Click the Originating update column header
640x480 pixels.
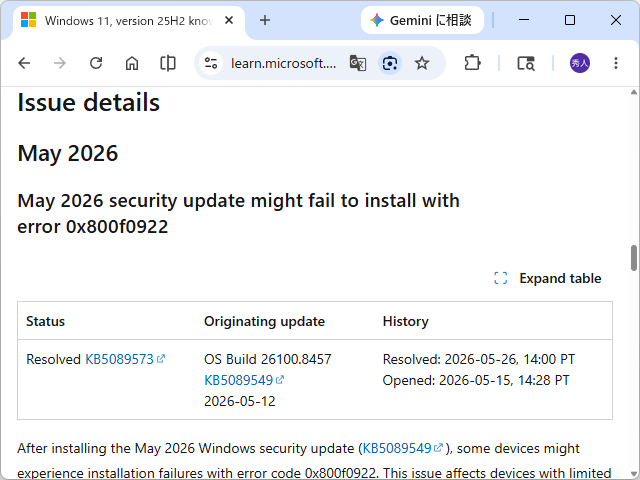tap(264, 321)
